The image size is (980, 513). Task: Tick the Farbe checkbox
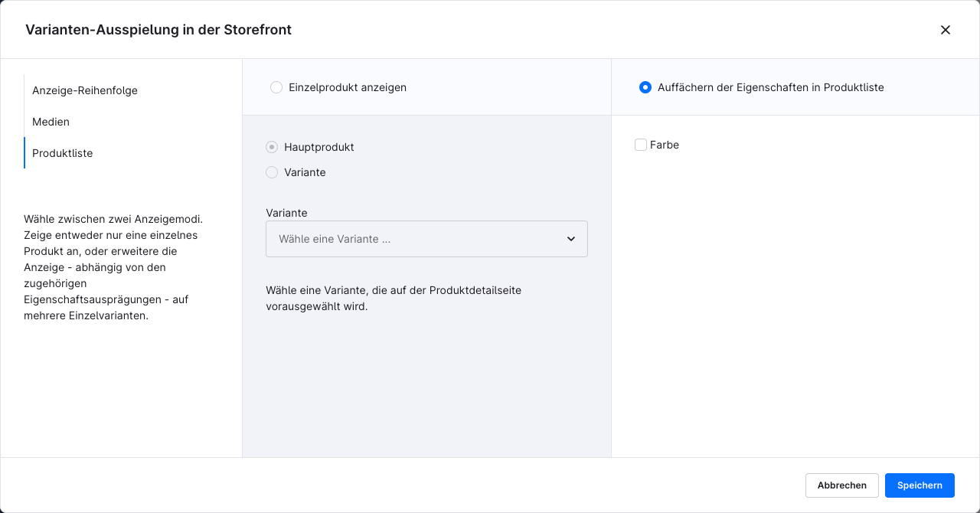pos(641,145)
